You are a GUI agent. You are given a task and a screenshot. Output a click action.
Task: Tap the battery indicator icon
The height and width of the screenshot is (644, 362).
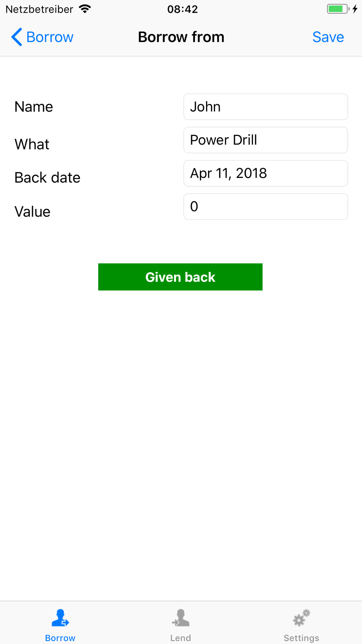tap(338, 9)
